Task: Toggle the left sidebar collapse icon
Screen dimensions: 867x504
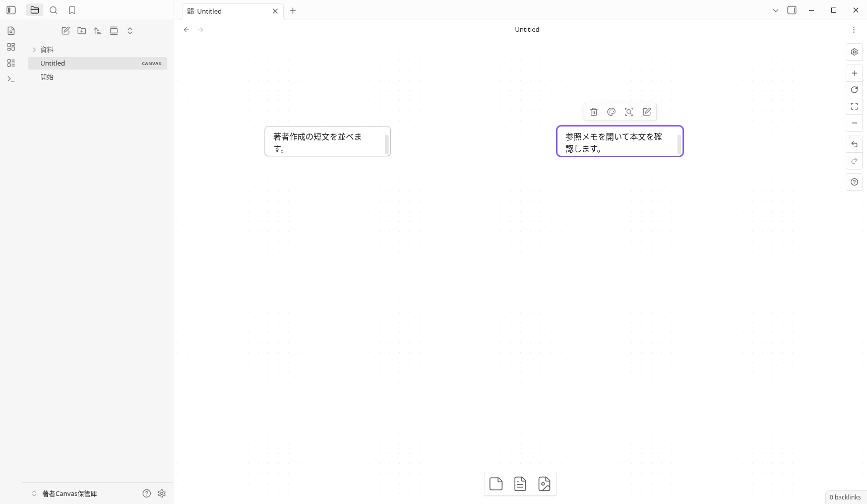Action: [x=11, y=10]
